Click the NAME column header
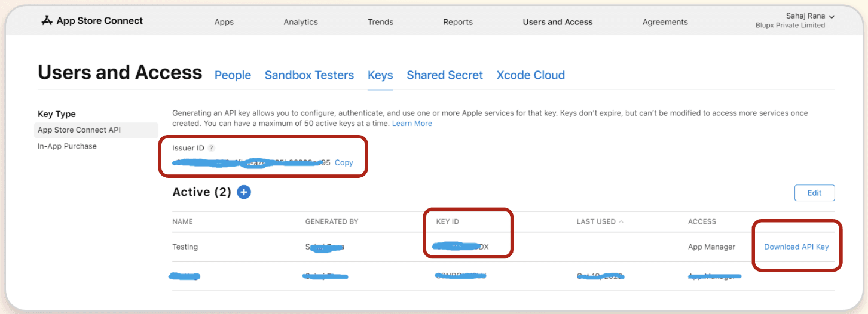The image size is (868, 314). click(x=182, y=221)
